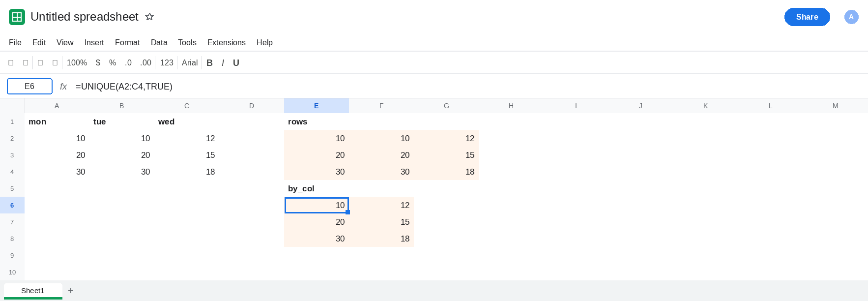
Task: Open the account avatar menu
Action: pyautogui.click(x=851, y=17)
